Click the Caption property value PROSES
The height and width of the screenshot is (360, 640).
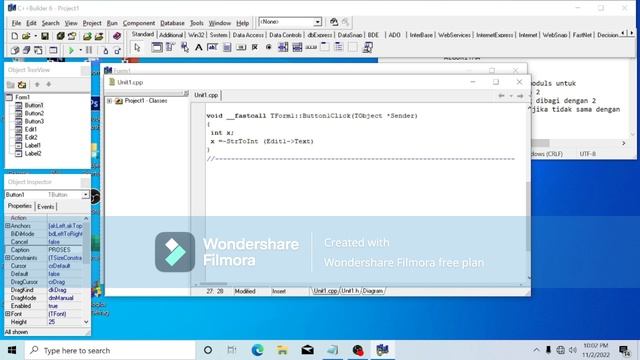(65, 250)
